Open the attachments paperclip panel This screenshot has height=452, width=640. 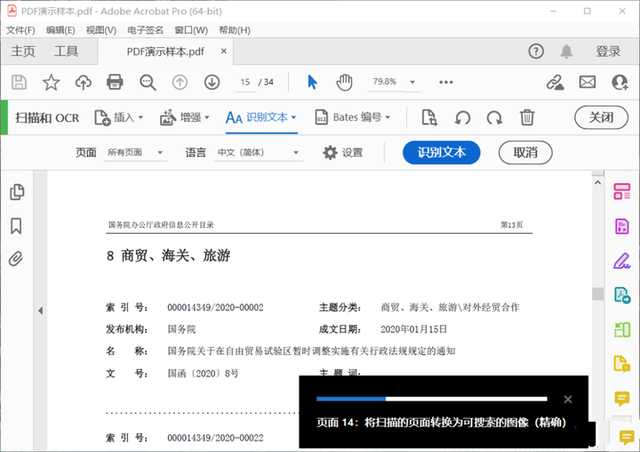[16, 259]
